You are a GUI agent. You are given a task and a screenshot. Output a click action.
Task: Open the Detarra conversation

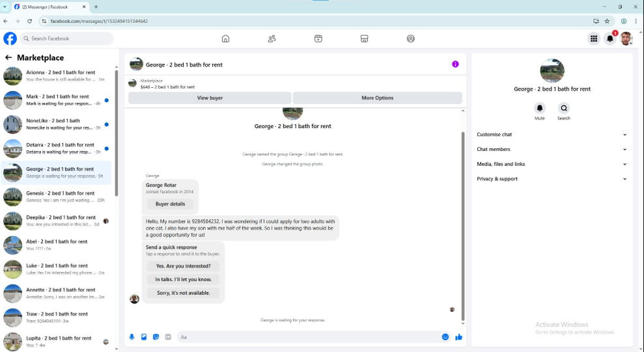(x=56, y=148)
